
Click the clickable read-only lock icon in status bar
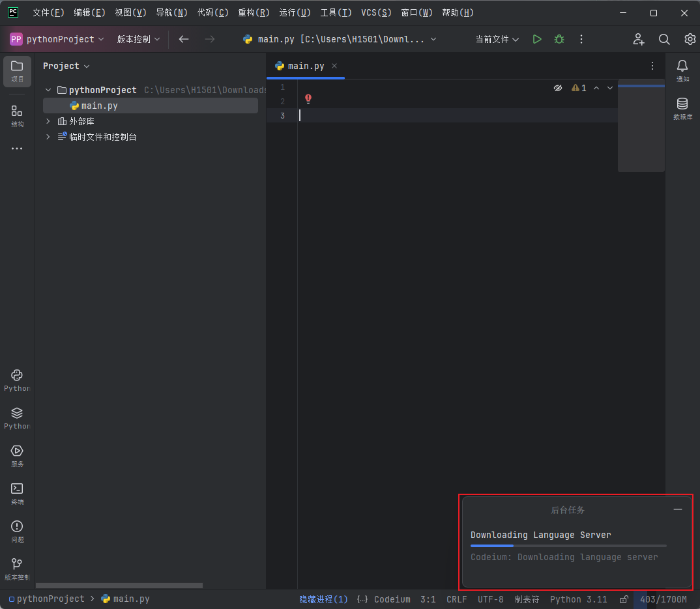pyautogui.click(x=624, y=599)
